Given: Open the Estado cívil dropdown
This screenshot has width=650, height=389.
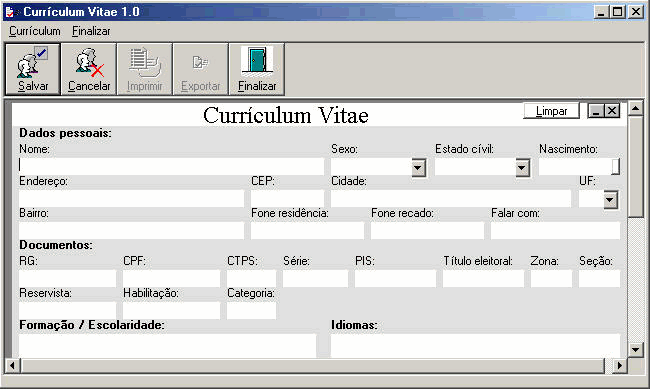Looking at the screenshot, I should [x=522, y=168].
